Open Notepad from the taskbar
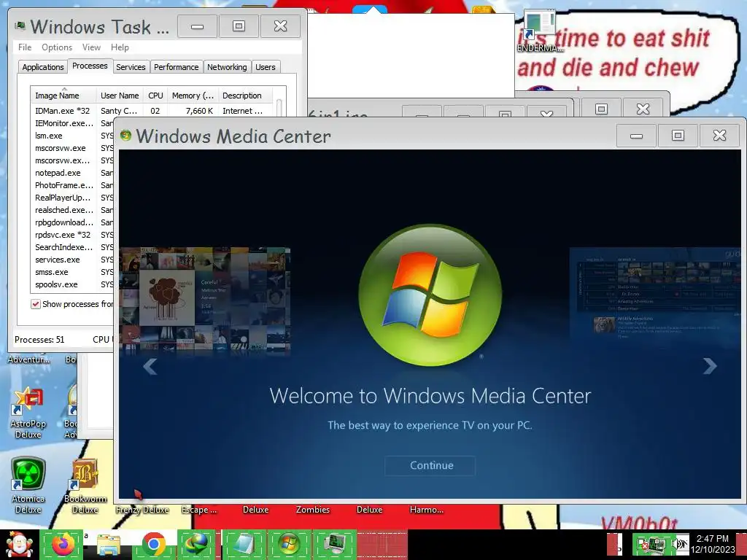This screenshot has width=747, height=560. click(244, 544)
